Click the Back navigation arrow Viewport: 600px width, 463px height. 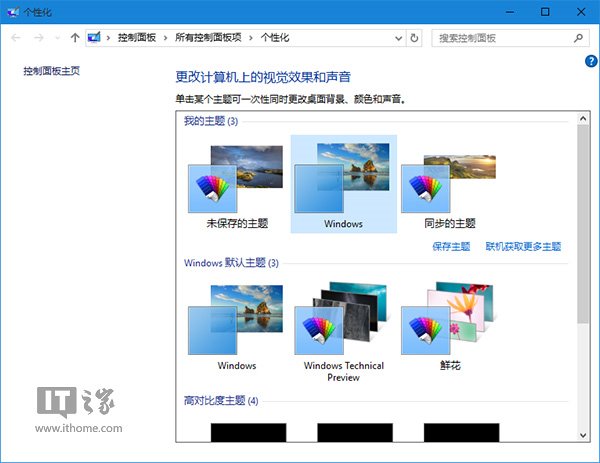click(x=15, y=38)
